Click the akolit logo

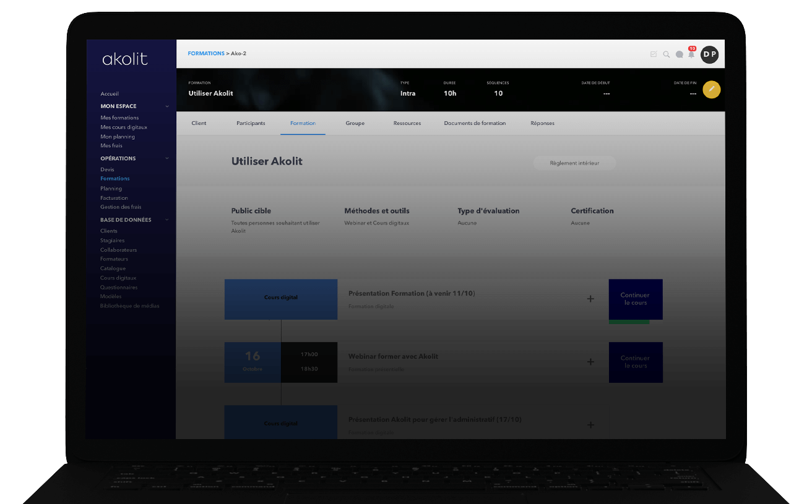[x=125, y=59]
